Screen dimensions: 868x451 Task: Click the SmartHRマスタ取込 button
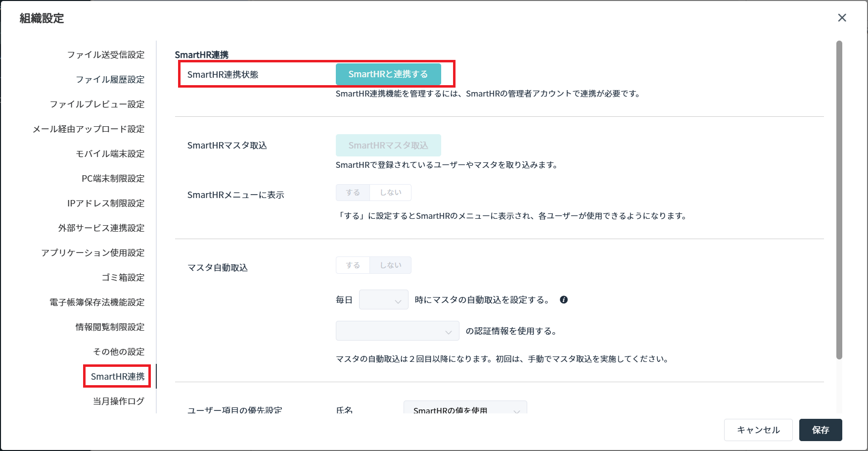(388, 146)
